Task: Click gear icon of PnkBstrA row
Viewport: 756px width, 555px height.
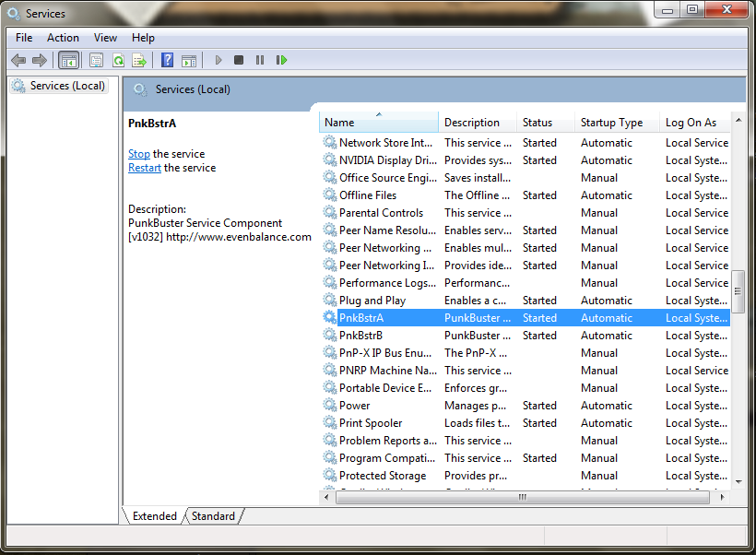Action: pyautogui.click(x=330, y=317)
